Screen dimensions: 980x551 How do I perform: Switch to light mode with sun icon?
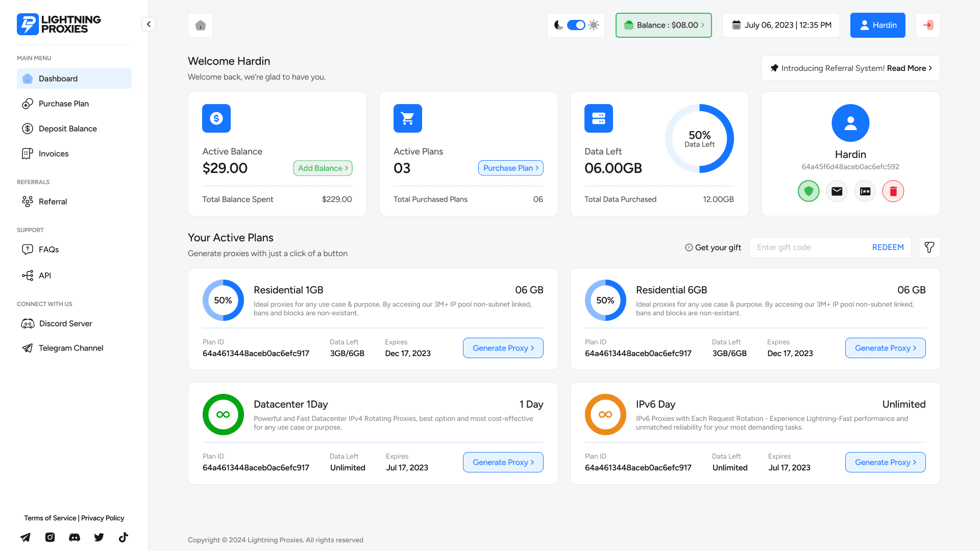pyautogui.click(x=593, y=24)
